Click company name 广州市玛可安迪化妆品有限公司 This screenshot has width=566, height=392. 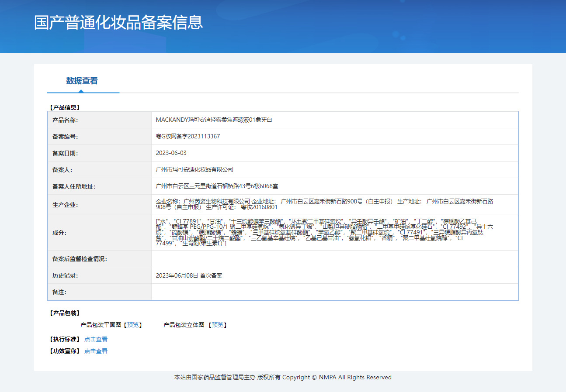pos(194,169)
